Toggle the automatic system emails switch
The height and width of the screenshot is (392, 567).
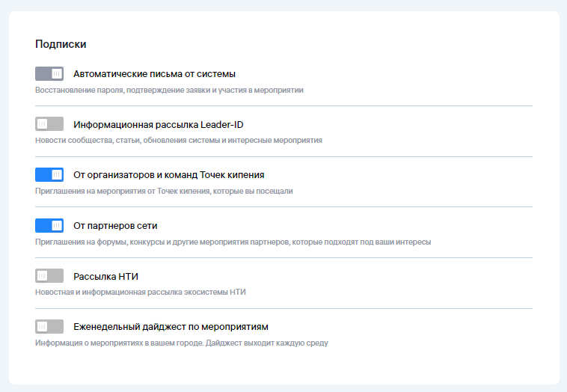pyautogui.click(x=49, y=73)
